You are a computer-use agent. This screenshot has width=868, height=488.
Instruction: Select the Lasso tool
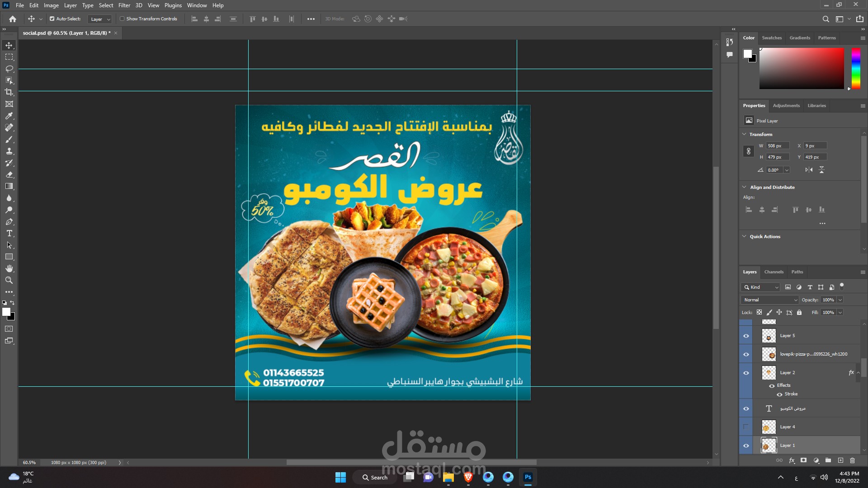pyautogui.click(x=9, y=69)
